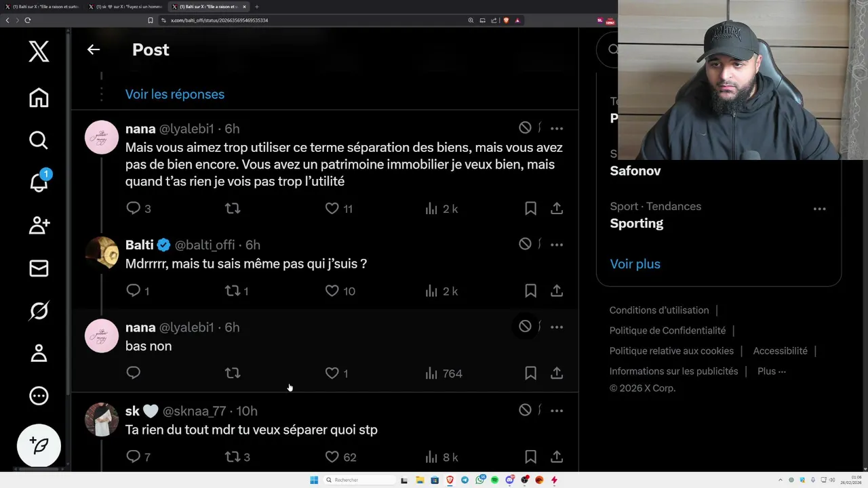Click Voir plus in trends panel
Viewport: 868px width, 488px height.
(x=635, y=264)
